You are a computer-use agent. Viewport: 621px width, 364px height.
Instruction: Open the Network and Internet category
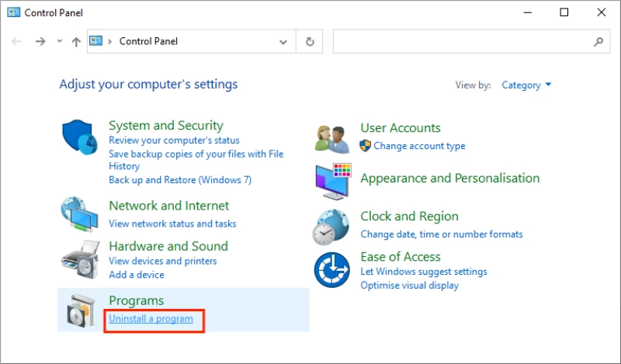(x=169, y=206)
